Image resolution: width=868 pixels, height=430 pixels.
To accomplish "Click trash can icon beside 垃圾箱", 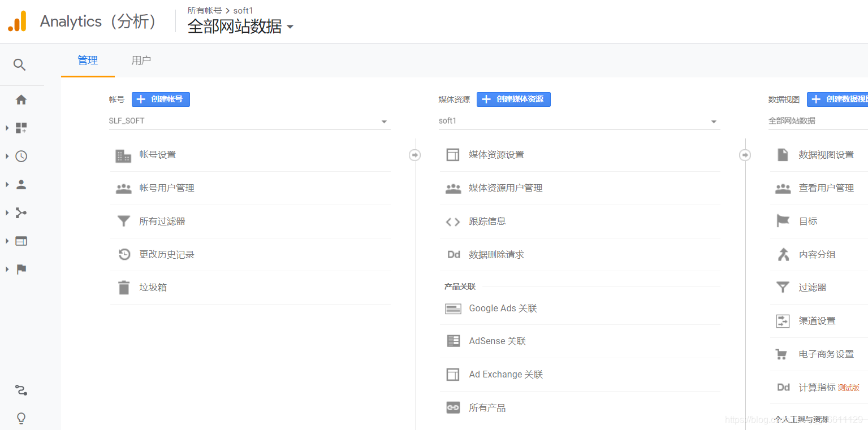I will (x=124, y=288).
